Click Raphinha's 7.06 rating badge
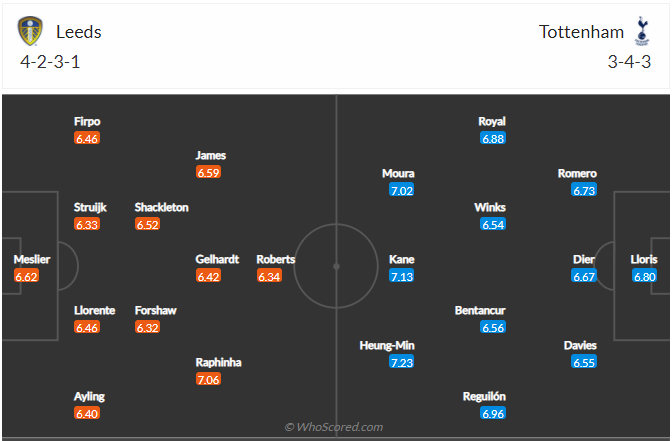The image size is (672, 441). point(208,379)
